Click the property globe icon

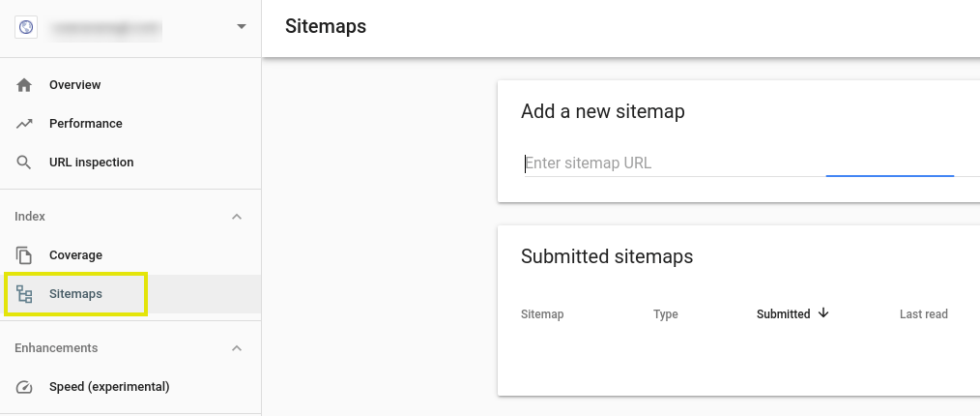tap(25, 27)
